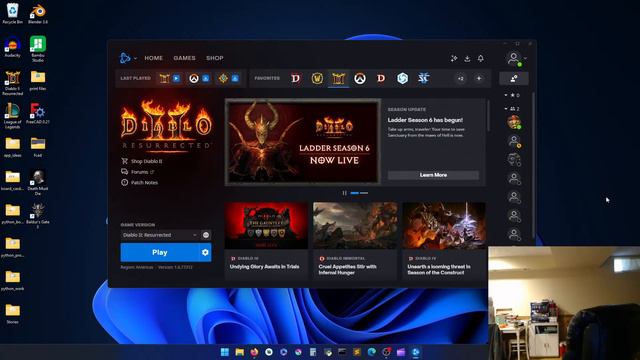Open the profile avatar menu
The width and height of the screenshot is (640, 360).
tap(514, 58)
